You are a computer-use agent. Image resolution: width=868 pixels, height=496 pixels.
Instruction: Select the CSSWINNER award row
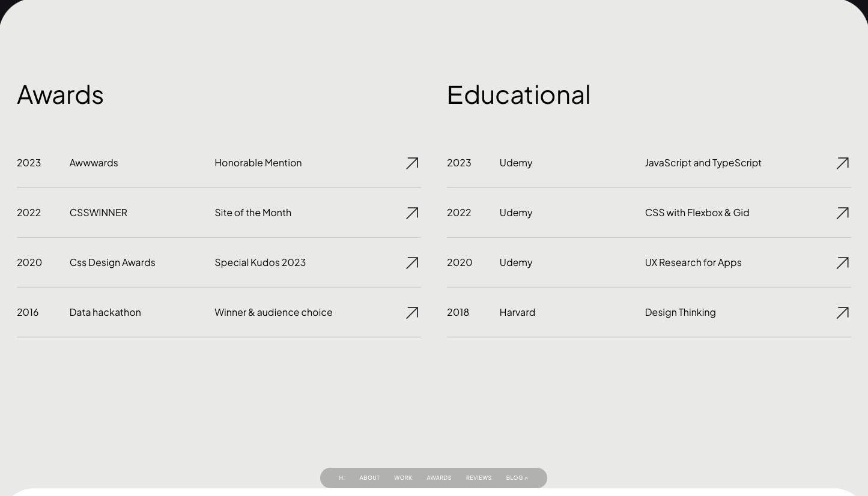coord(98,213)
